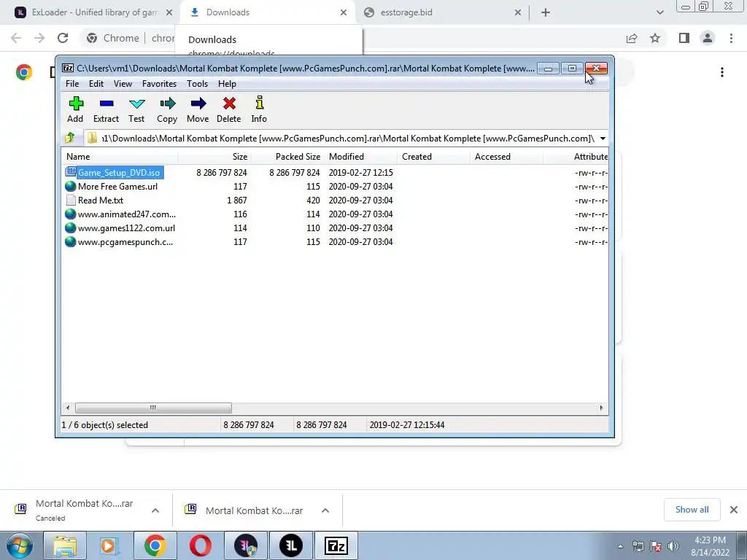The image size is (747, 560).
Task: Click the Chrome back arrow
Action: tap(16, 38)
